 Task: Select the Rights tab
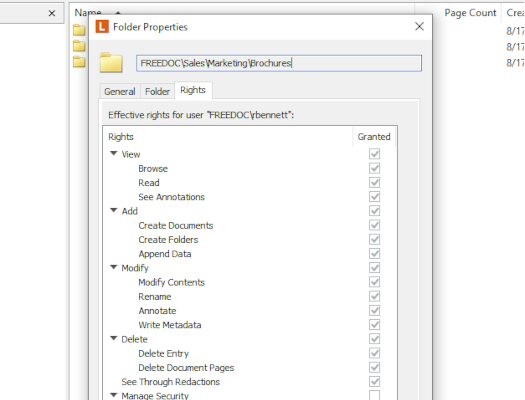(193, 90)
